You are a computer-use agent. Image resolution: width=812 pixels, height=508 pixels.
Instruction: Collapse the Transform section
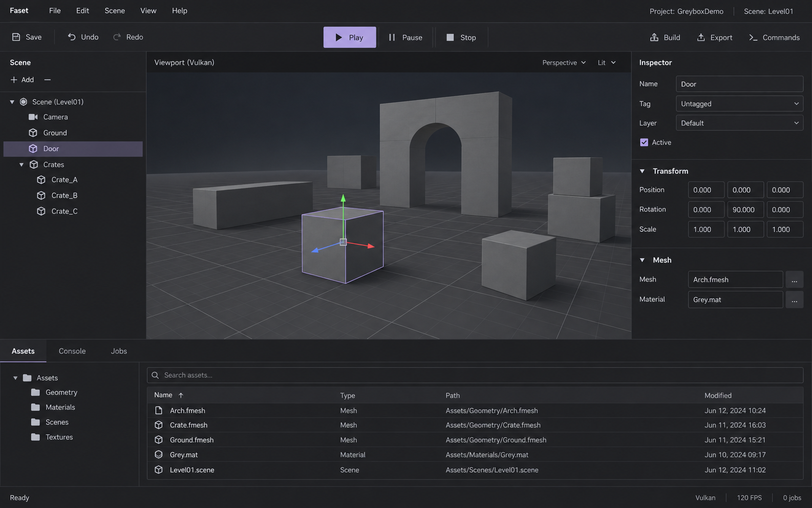pyautogui.click(x=642, y=171)
